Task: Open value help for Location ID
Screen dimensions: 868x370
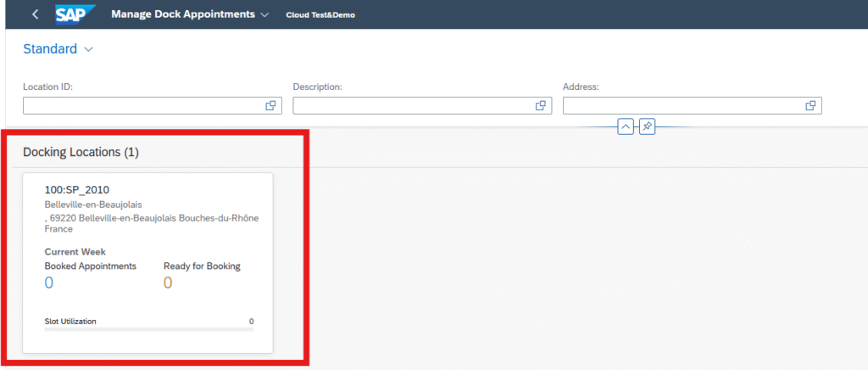Action: coord(270,106)
